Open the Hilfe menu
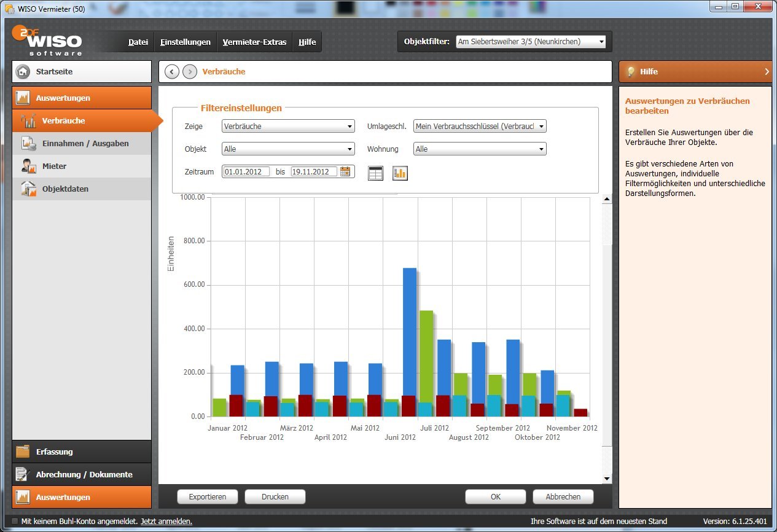Image resolution: width=777 pixels, height=532 pixels. [307, 42]
